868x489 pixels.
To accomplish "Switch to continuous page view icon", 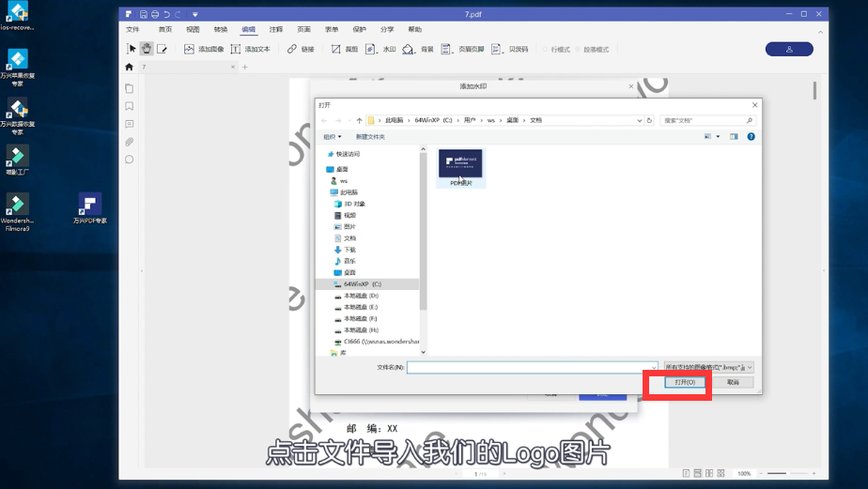I will point(697,473).
